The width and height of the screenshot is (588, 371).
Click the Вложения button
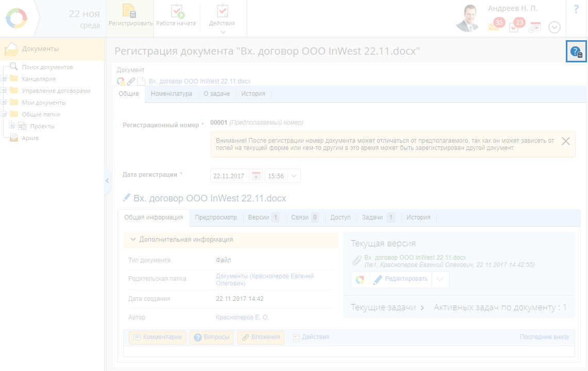point(261,337)
